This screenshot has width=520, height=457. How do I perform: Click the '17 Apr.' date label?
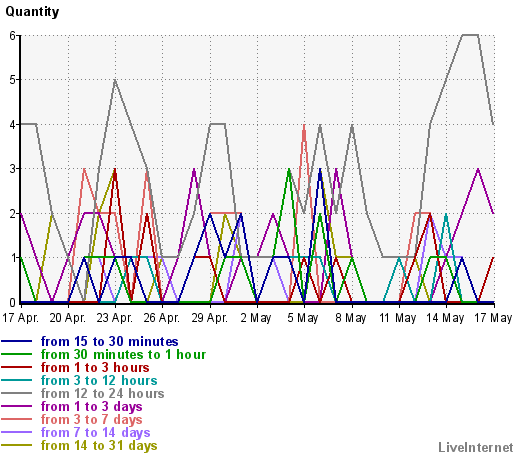[x=21, y=318]
